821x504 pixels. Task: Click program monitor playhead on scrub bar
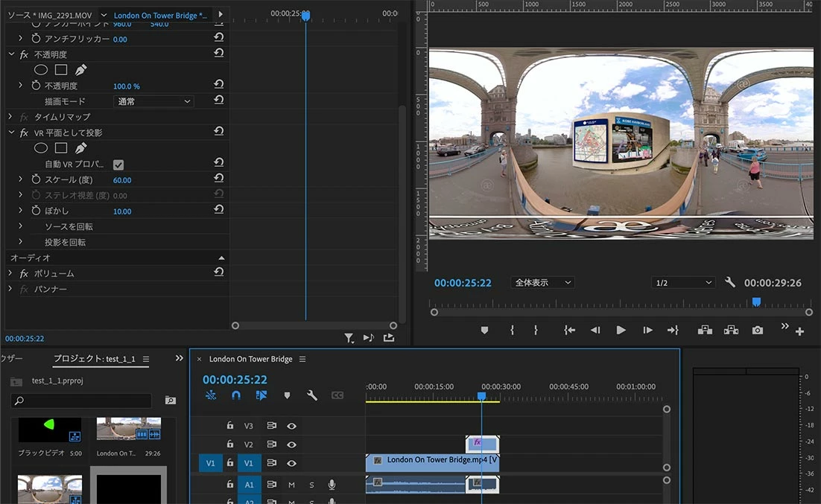[756, 302]
